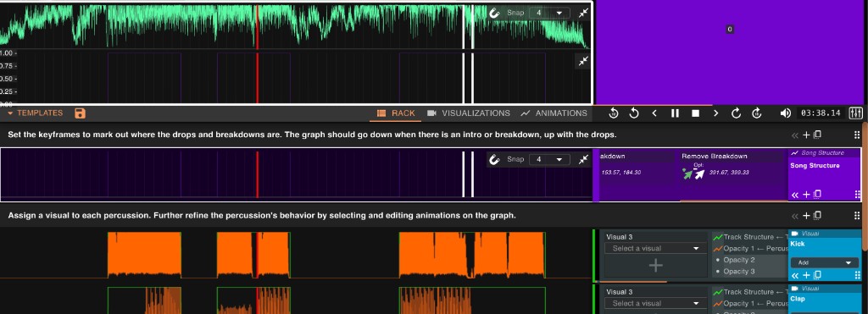Click the red playhead on the top waveform
Screen dimensions: 868x314
(257, 26)
